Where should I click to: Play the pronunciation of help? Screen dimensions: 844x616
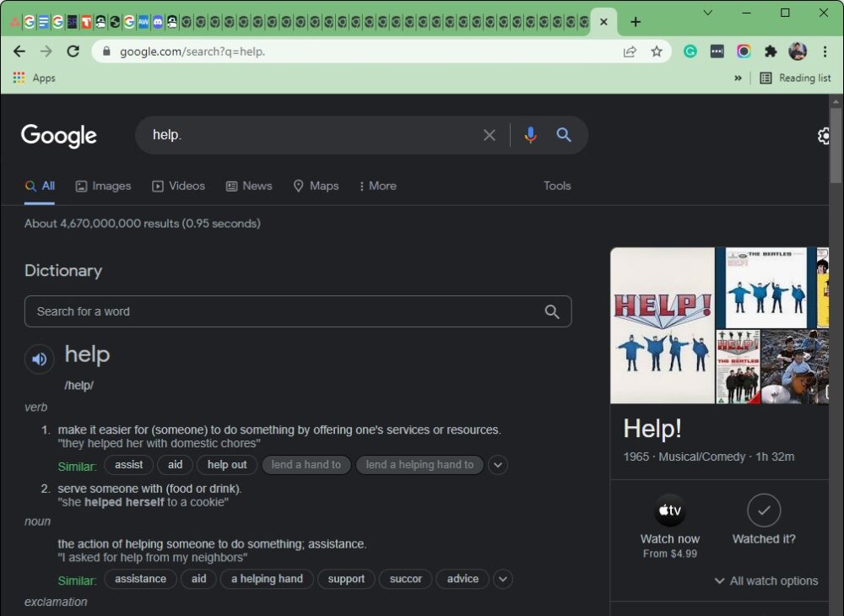(x=39, y=359)
